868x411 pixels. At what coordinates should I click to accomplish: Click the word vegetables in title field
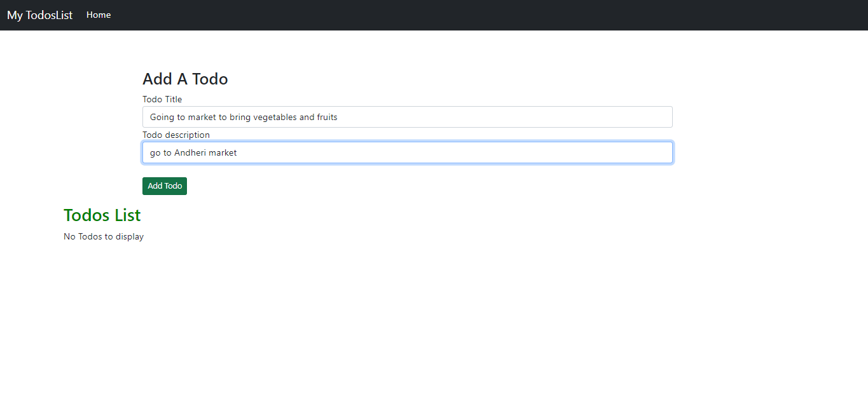click(275, 117)
